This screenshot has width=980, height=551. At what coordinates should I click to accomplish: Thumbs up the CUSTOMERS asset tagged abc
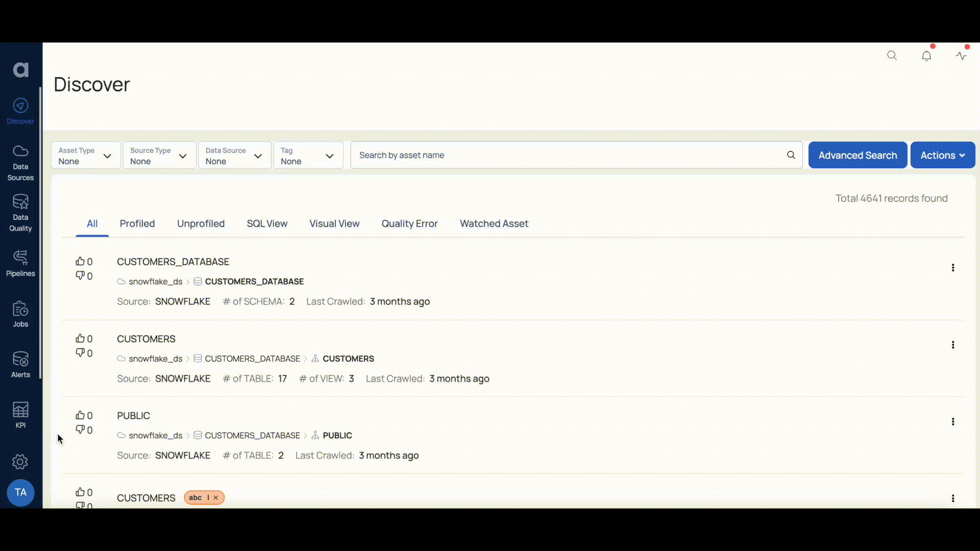[80, 492]
